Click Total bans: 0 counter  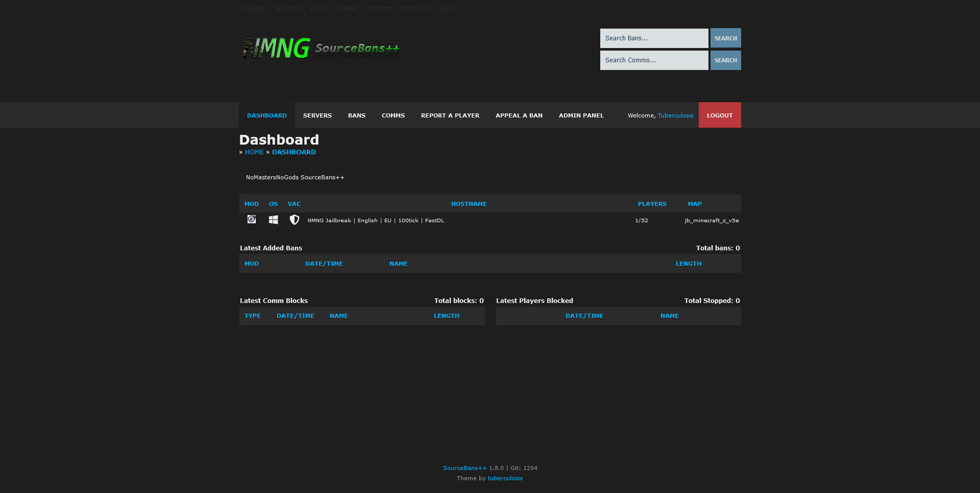pos(718,248)
